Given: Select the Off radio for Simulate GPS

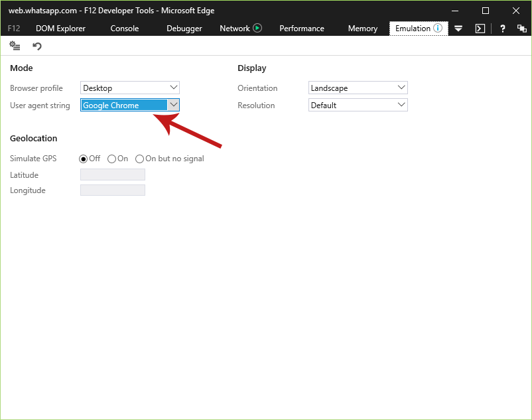Looking at the screenshot, I should [83, 159].
